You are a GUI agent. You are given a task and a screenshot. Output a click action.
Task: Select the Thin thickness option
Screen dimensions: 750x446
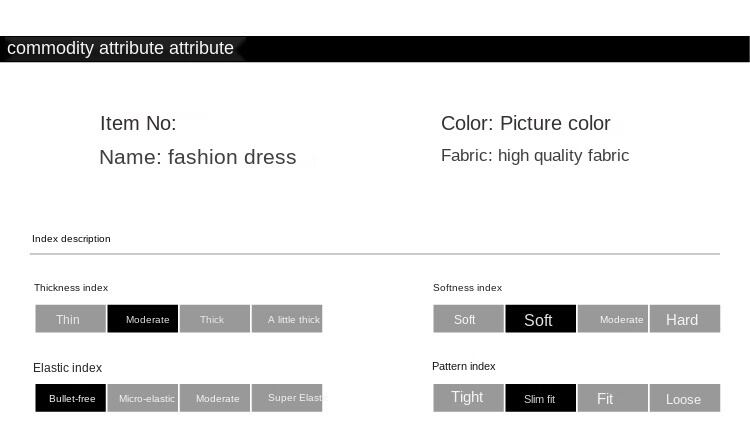(70, 319)
